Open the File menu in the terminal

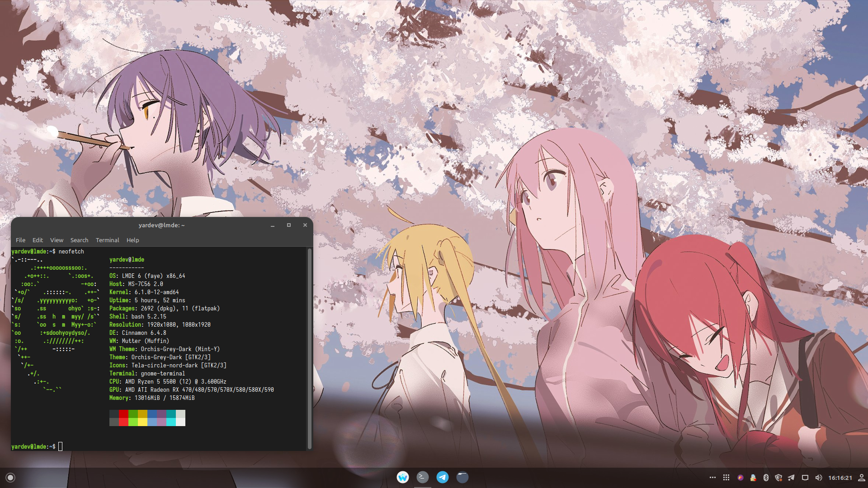[20, 240]
